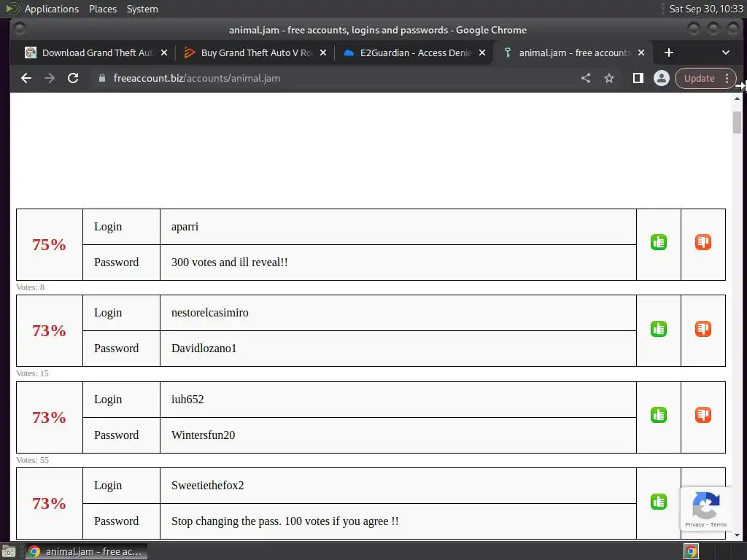Bookmark this page with star
Image resolution: width=747 pixels, height=560 pixels.
tap(609, 78)
